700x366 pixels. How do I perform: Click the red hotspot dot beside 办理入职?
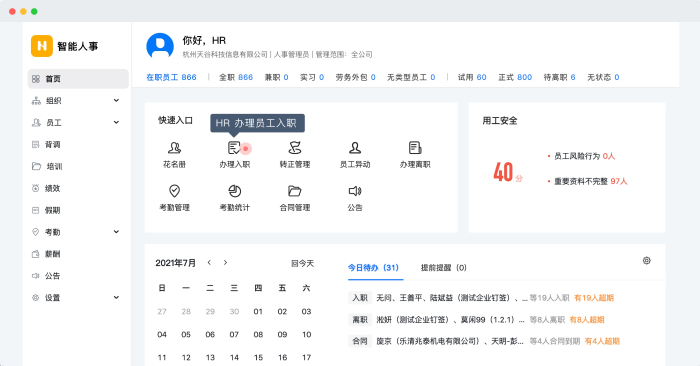246,149
